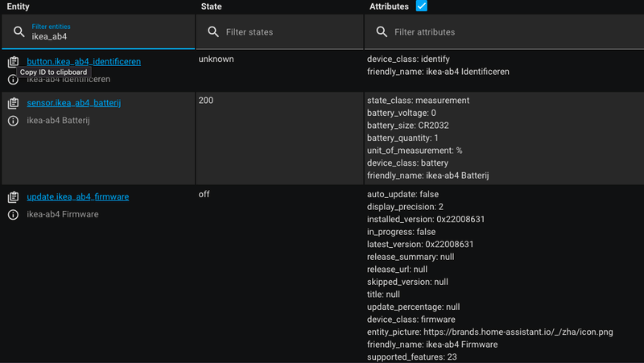Click search icon in Filter attributes field
Screen dimensions: 644x363
tap(382, 31)
